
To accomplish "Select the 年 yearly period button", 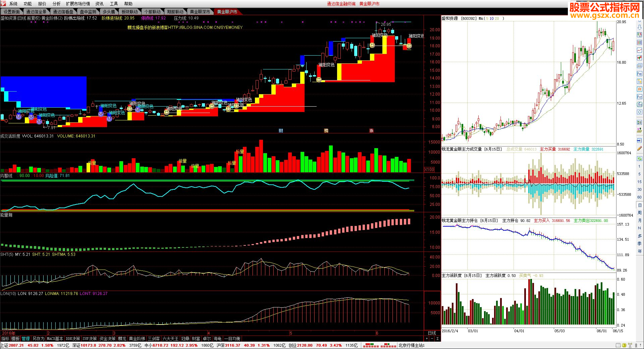I will point(639,251).
